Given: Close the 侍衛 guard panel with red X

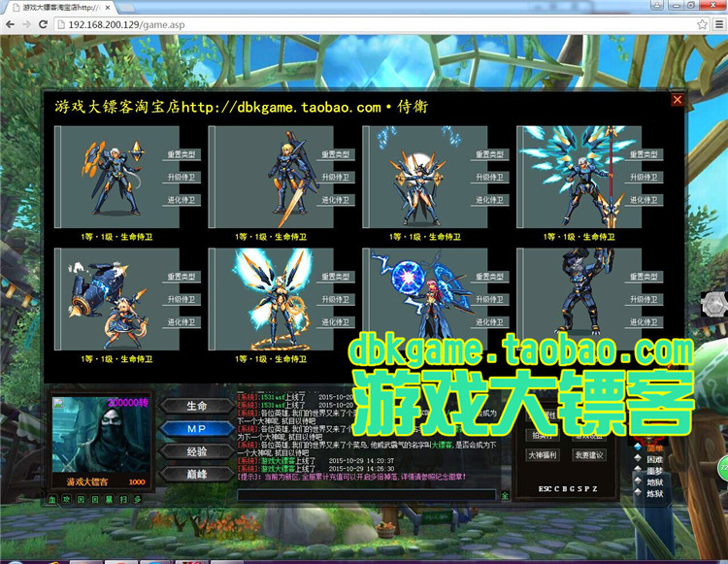Looking at the screenshot, I should pos(678,99).
